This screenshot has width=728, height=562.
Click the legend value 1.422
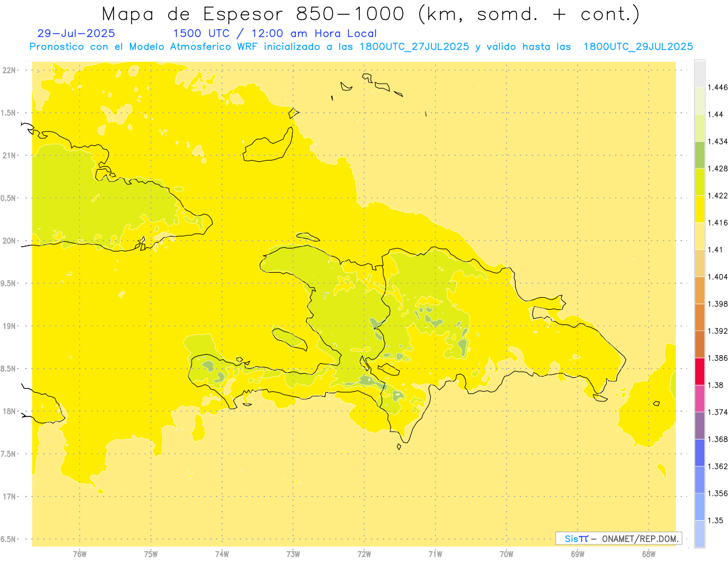tap(718, 196)
